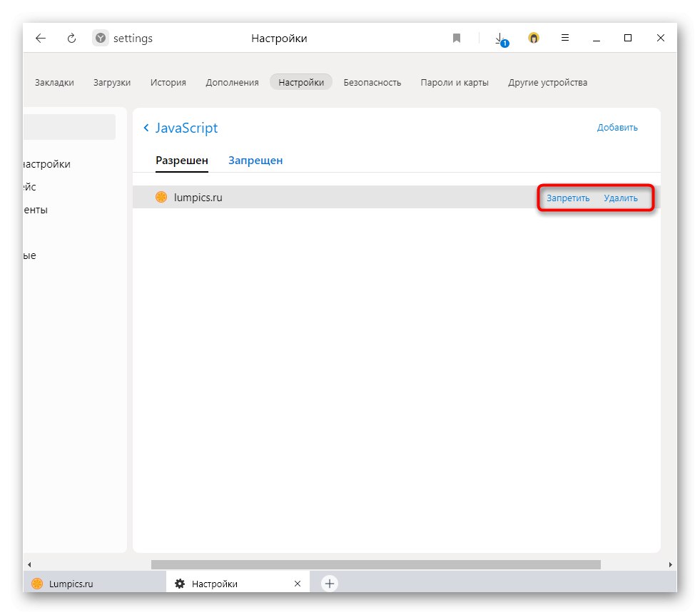Click Добавить to add a site
This screenshot has height=615, width=700.
coord(617,128)
